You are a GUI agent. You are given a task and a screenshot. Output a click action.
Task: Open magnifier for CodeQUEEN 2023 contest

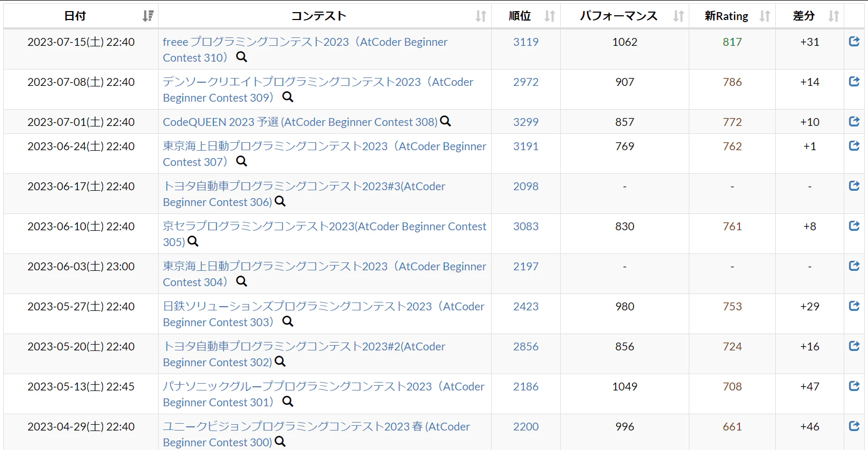(x=445, y=121)
